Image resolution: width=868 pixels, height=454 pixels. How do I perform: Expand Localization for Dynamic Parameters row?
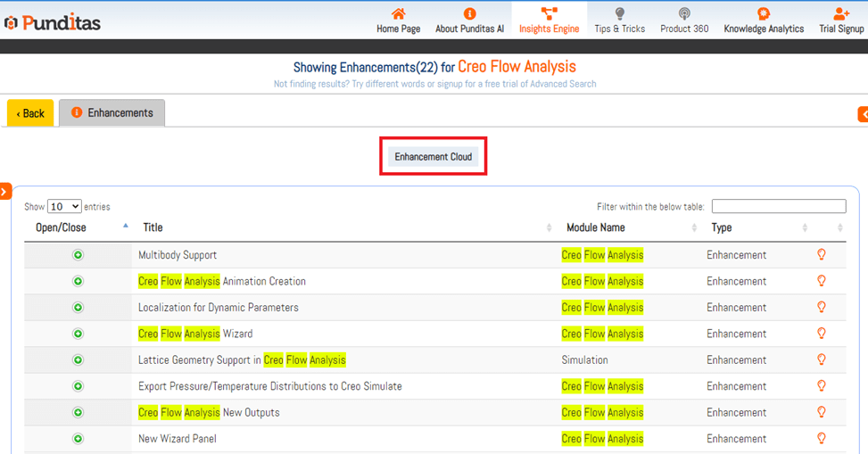78,308
